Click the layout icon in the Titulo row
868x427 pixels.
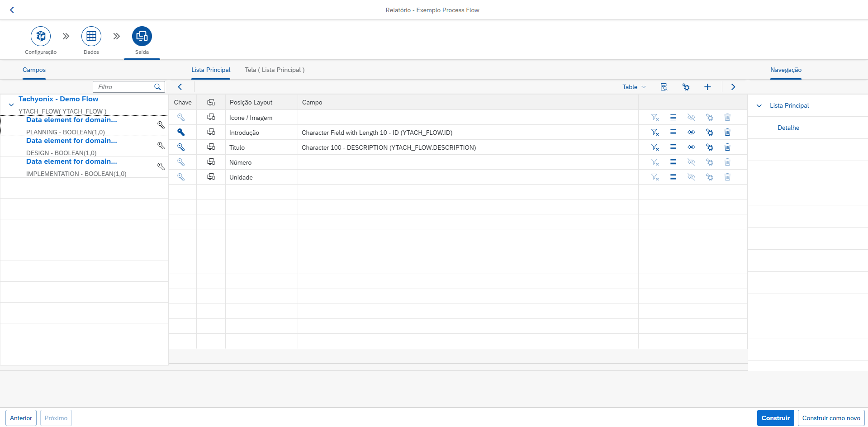pyautogui.click(x=211, y=147)
